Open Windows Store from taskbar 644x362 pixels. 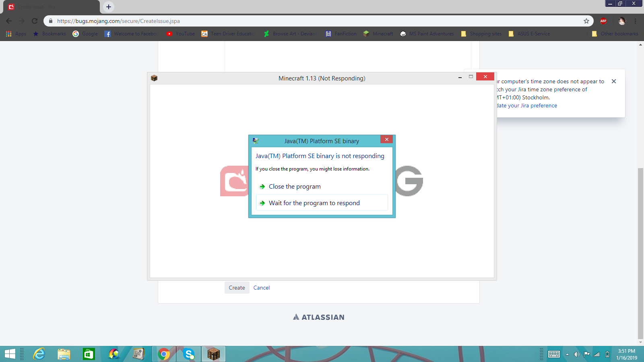[x=89, y=354]
